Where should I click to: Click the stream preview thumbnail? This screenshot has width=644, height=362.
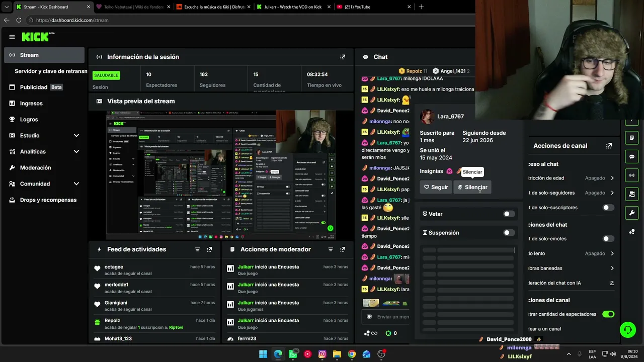click(x=221, y=175)
